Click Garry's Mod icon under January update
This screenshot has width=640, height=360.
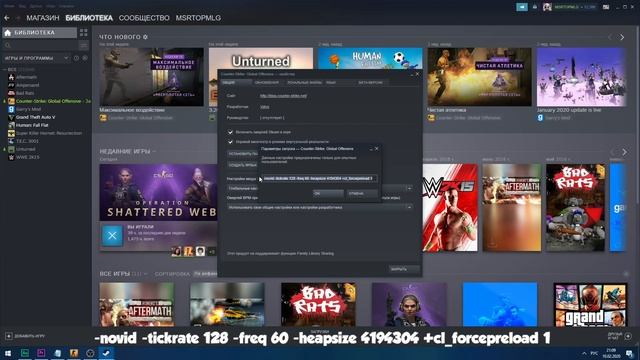540,118
